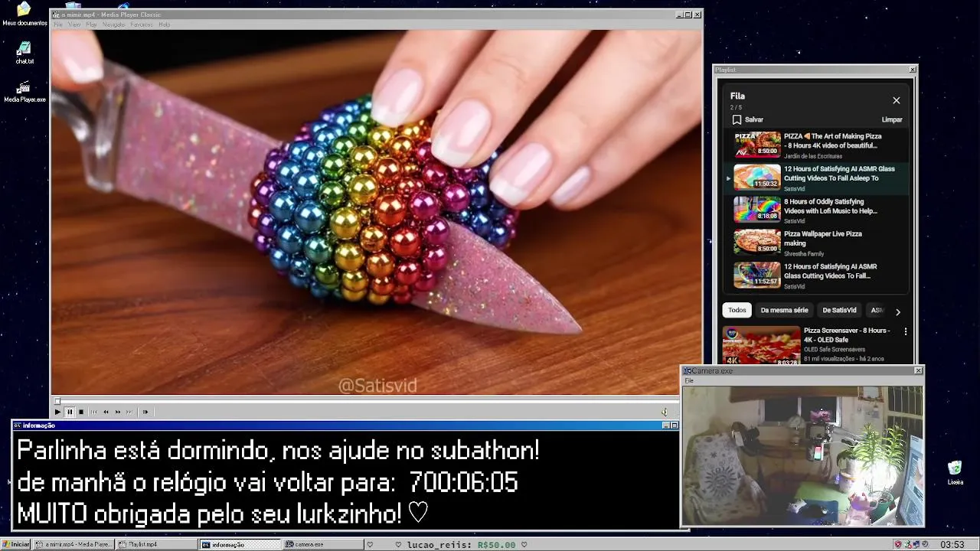Click the Play button in Media Player Classic
The width and height of the screenshot is (980, 551).
[57, 412]
